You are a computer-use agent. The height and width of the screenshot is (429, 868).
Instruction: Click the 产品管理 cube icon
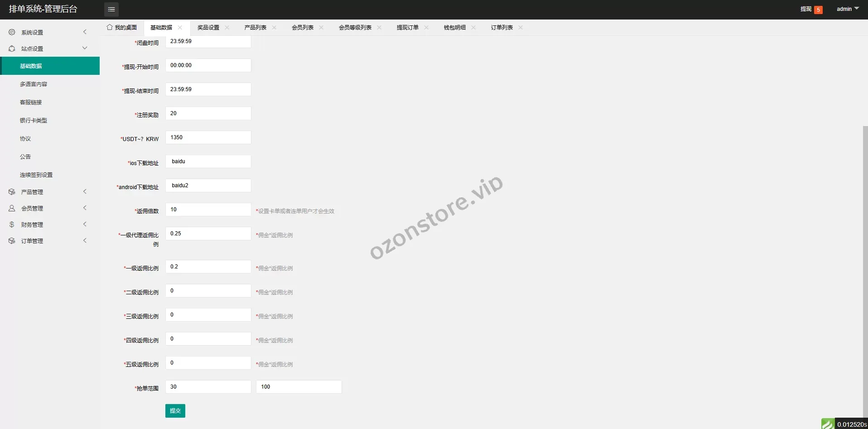pyautogui.click(x=12, y=192)
